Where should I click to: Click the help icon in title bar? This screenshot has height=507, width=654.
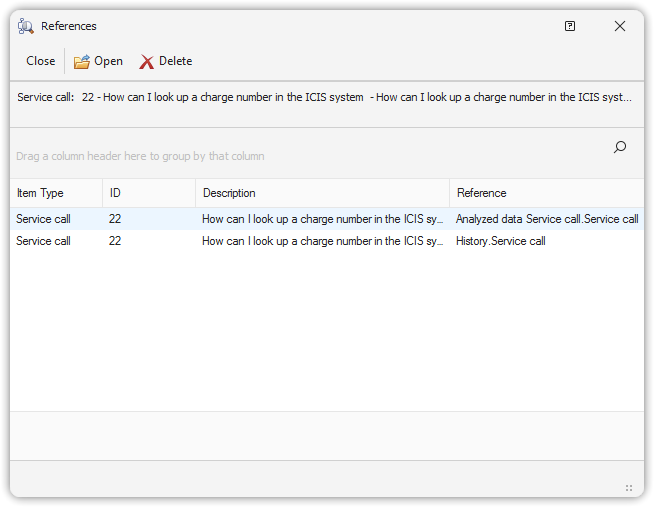tap(570, 26)
